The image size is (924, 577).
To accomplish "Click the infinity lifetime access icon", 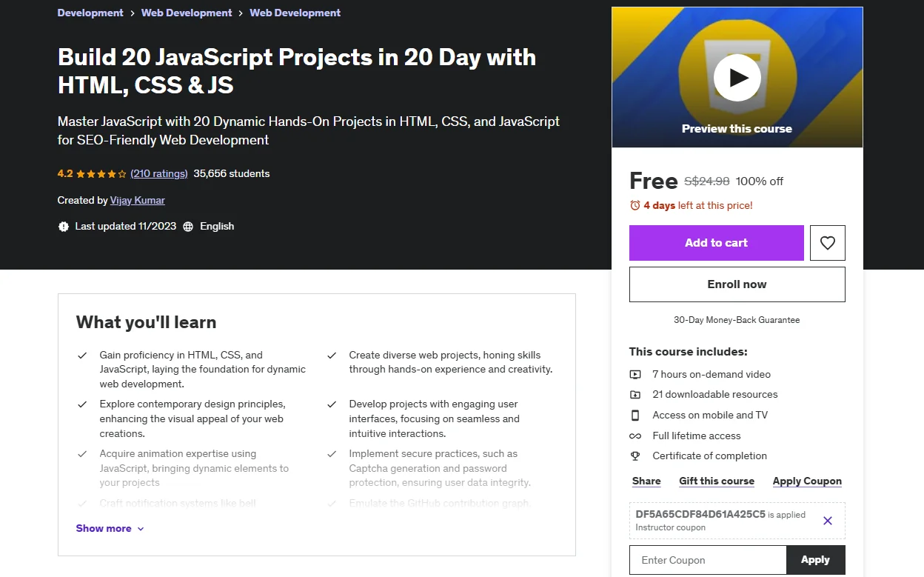I will 635,436.
